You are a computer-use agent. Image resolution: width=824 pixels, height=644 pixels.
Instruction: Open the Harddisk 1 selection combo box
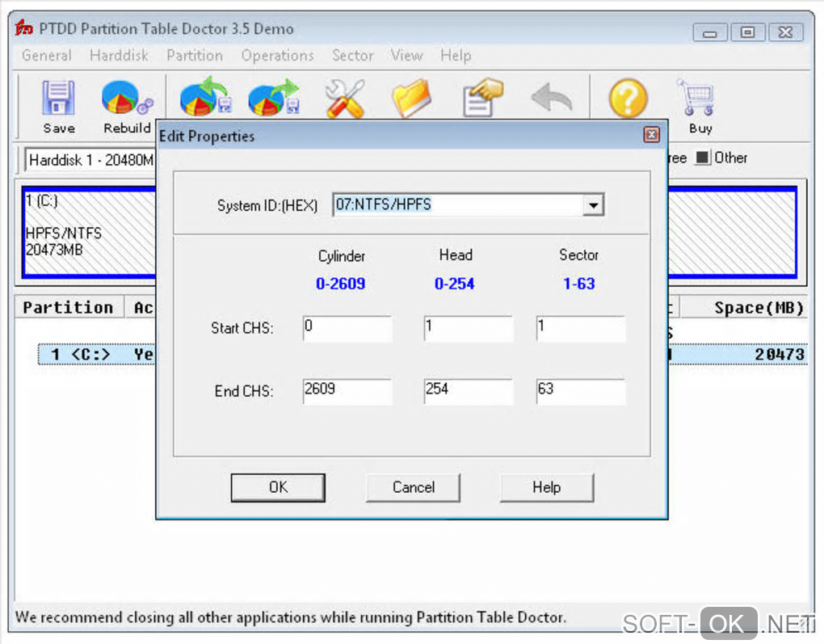tap(90, 160)
